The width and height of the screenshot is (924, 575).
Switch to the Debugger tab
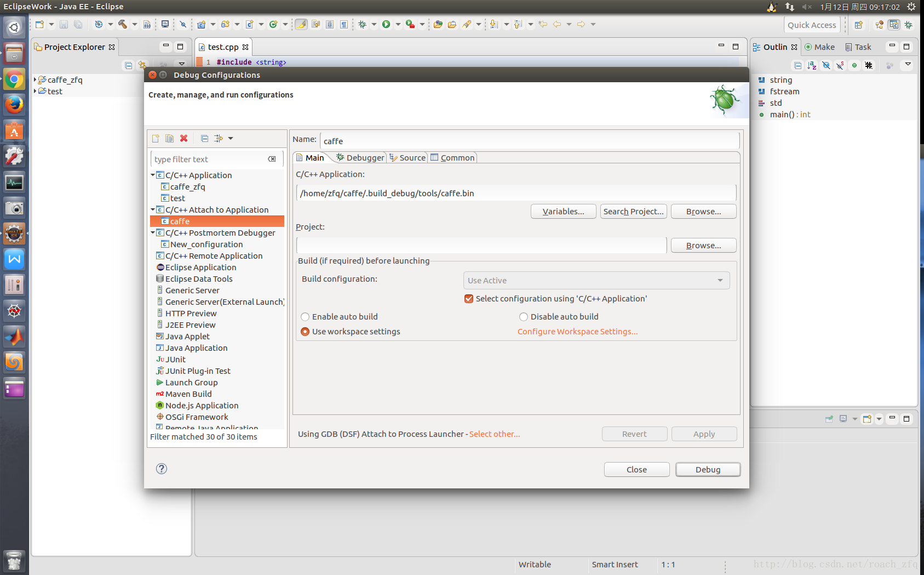(360, 158)
